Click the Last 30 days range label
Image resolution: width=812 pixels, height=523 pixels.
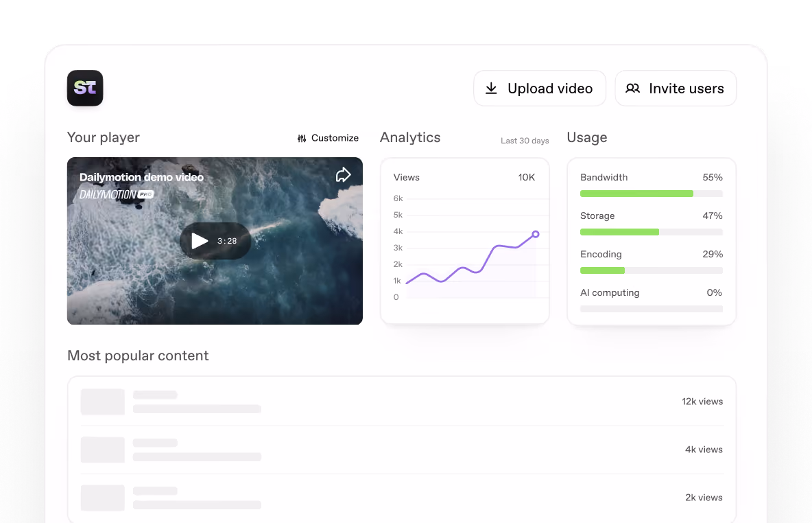[x=525, y=141]
